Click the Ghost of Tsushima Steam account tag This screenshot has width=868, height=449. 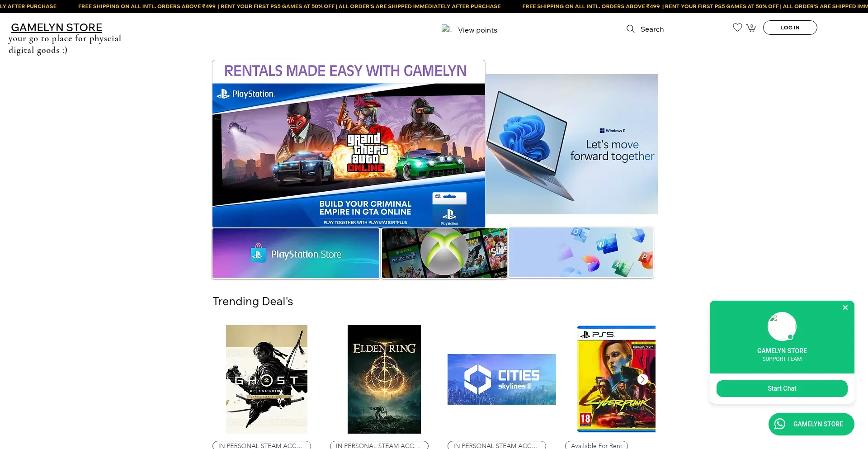tap(262, 445)
